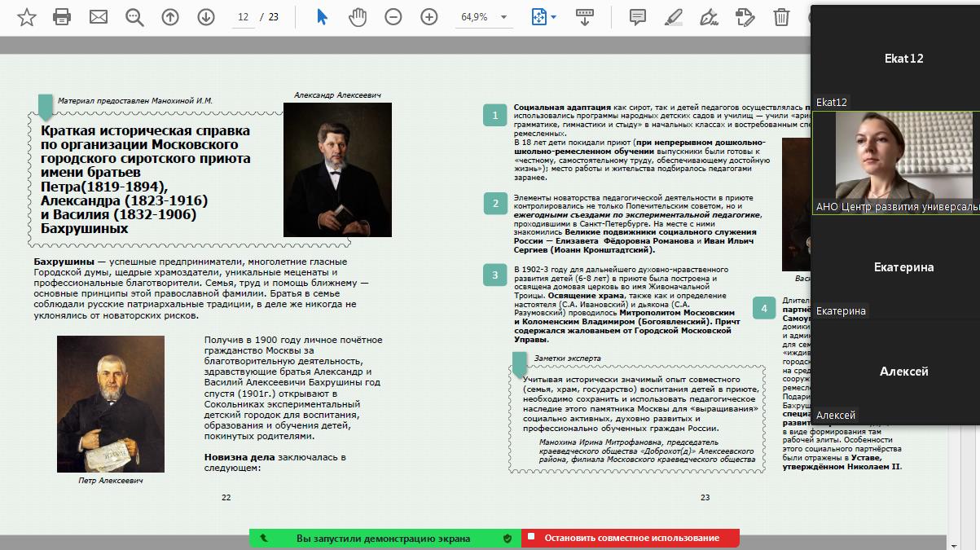Open the sign document pen tool

(710, 17)
